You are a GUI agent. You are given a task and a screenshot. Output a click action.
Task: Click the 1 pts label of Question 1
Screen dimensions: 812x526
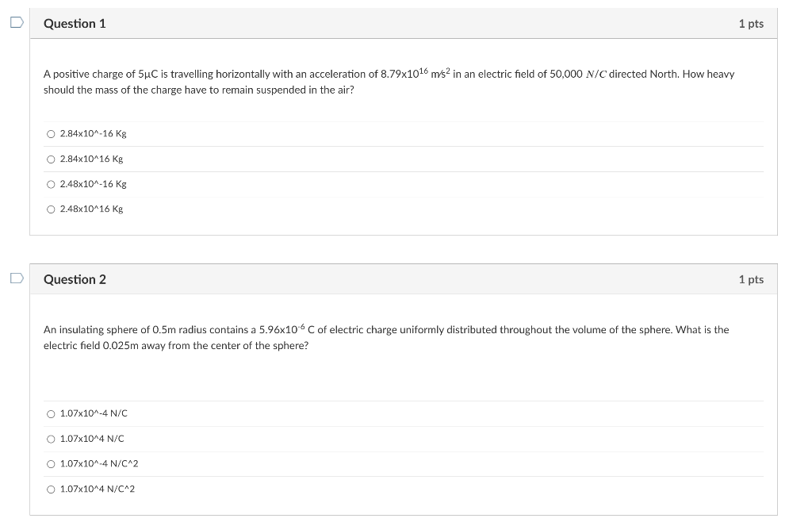click(751, 24)
